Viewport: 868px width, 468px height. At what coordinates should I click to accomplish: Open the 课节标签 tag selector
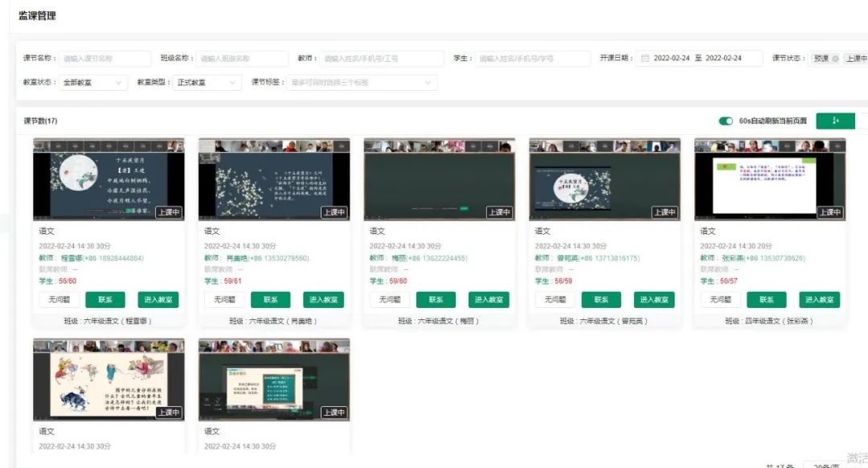tap(362, 83)
